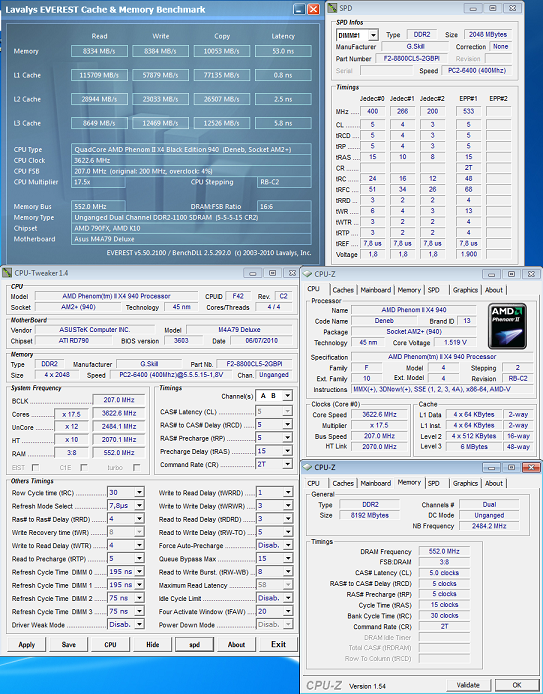Viewport: 543px width, 694px height.
Task: Click the Apply button in CPU-Tweaker
Action: pyautogui.click(x=27, y=644)
